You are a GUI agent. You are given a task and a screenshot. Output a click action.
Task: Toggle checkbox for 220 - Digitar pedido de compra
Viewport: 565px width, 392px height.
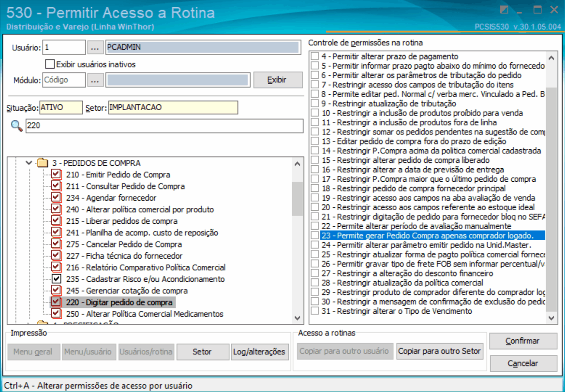56,302
